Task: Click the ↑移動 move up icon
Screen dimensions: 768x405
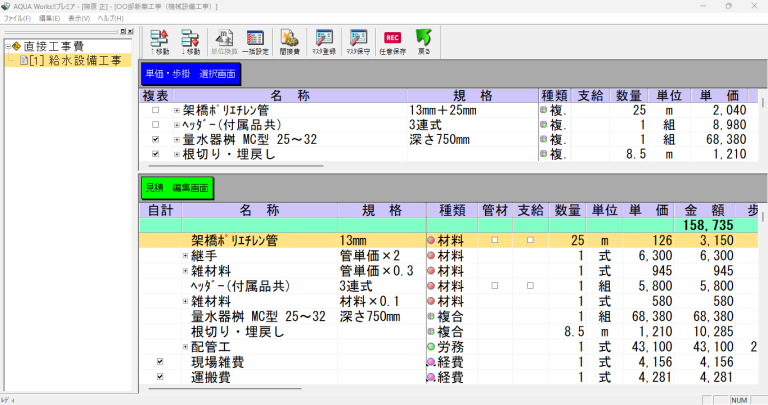Action: click(160, 41)
